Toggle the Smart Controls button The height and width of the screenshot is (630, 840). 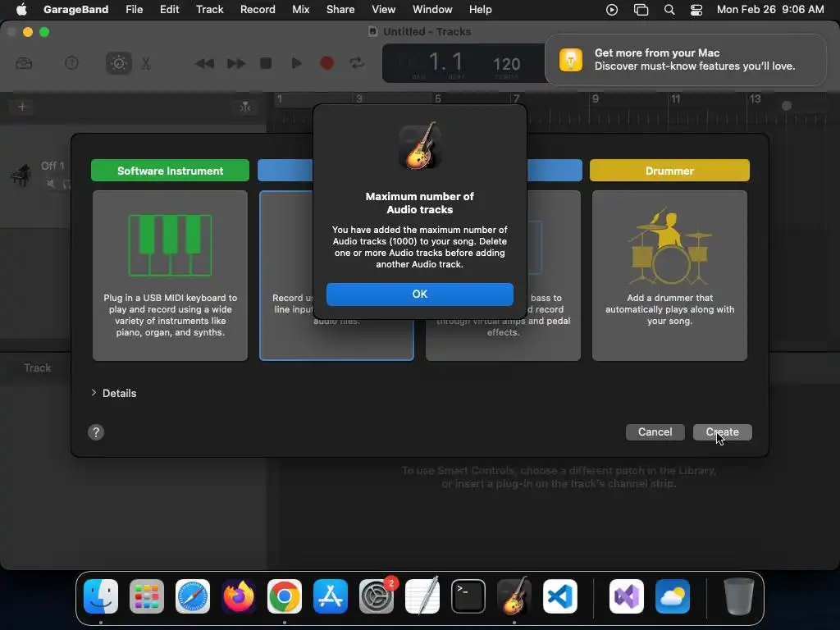(118, 63)
